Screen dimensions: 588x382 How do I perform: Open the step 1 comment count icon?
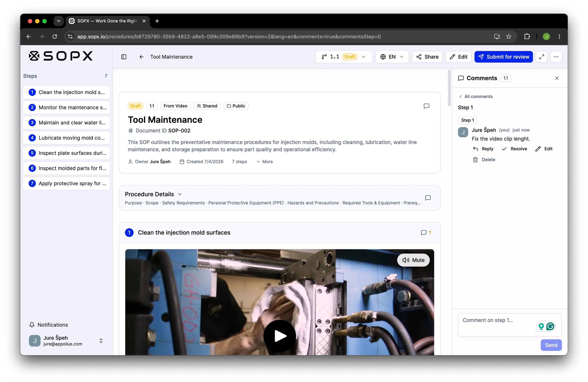[426, 232]
